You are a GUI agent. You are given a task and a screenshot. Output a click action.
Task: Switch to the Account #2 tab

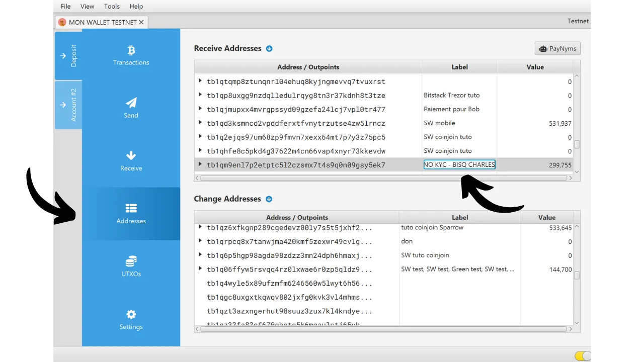68,105
